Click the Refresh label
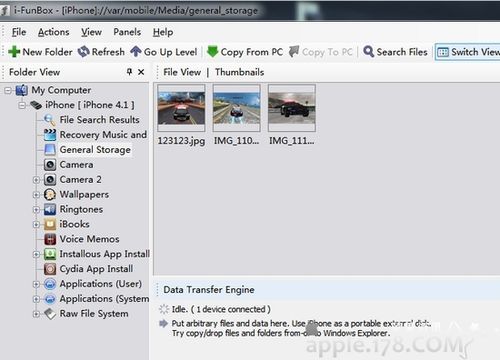500x360 pixels. (x=108, y=52)
